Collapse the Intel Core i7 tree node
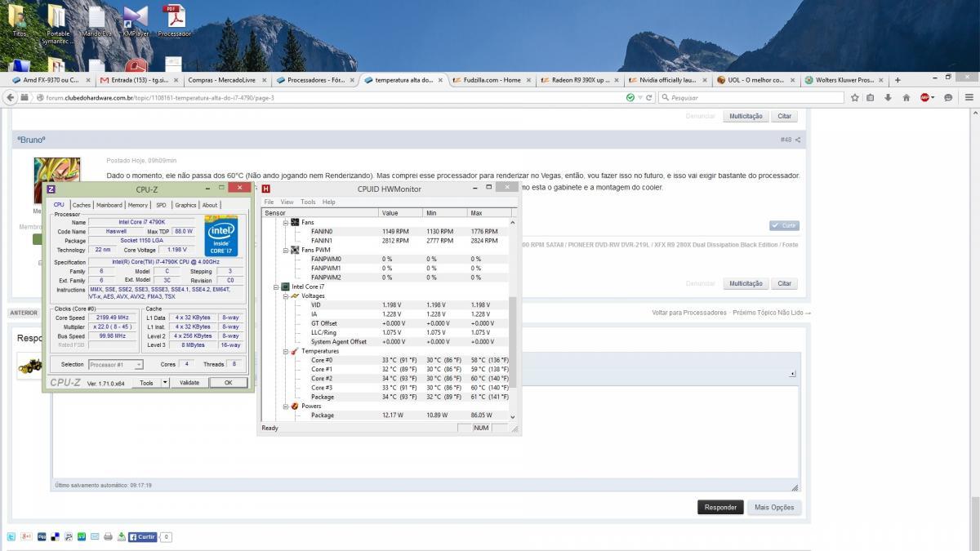Screen dimensions: 980x551 (x=276, y=287)
